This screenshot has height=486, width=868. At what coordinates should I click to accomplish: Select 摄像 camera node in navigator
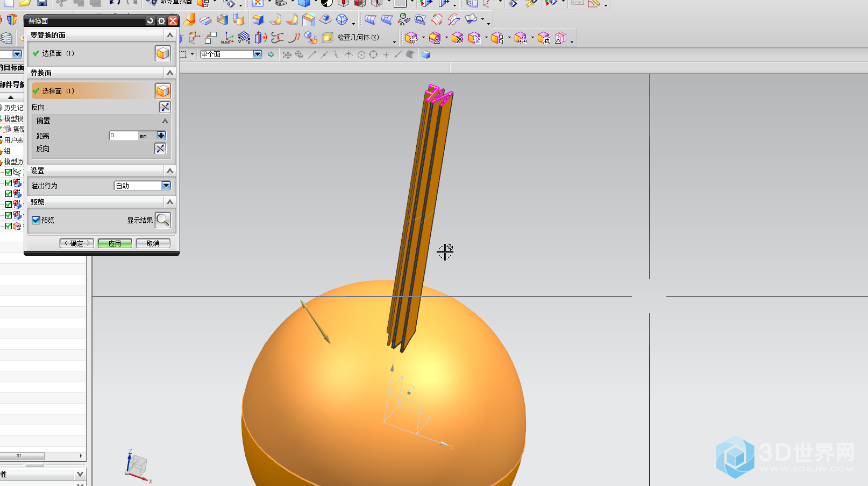[x=18, y=129]
